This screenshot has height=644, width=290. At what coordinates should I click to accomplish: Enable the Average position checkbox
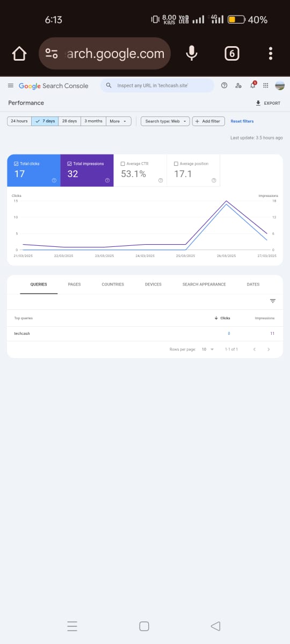(176, 164)
